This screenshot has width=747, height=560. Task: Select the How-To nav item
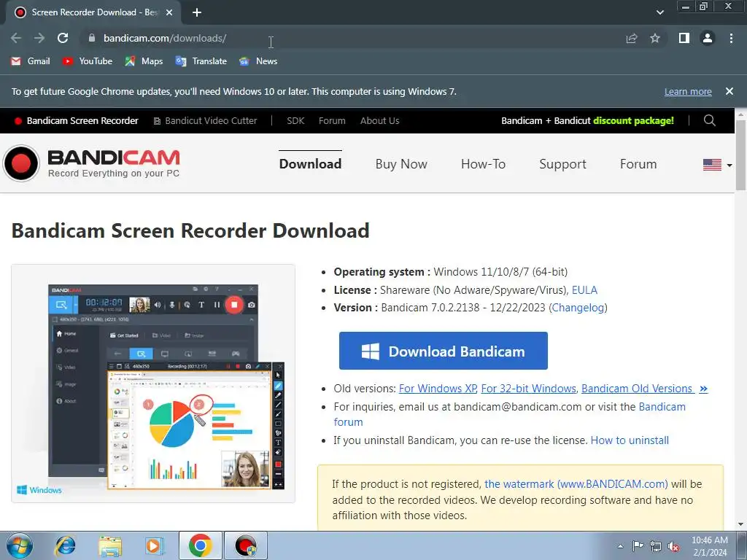(483, 164)
